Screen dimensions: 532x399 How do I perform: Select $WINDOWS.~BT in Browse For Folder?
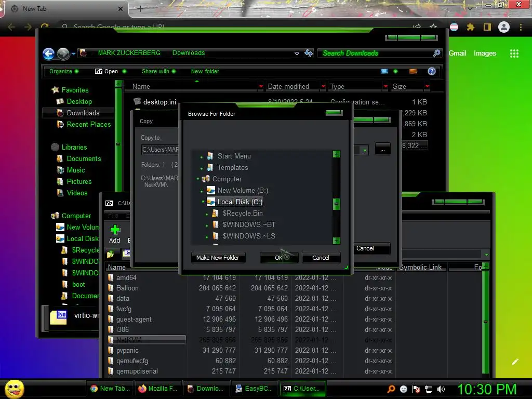(249, 225)
